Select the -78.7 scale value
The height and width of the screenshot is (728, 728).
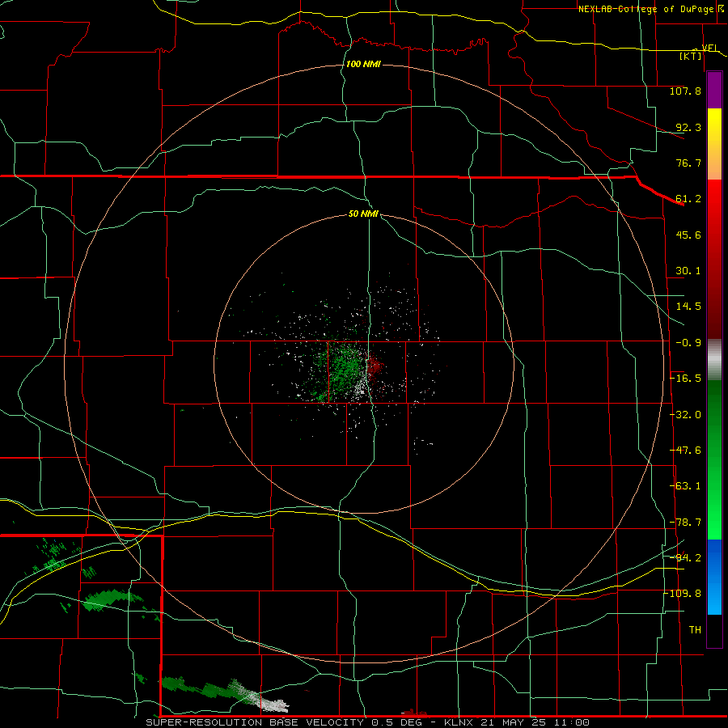(685, 523)
